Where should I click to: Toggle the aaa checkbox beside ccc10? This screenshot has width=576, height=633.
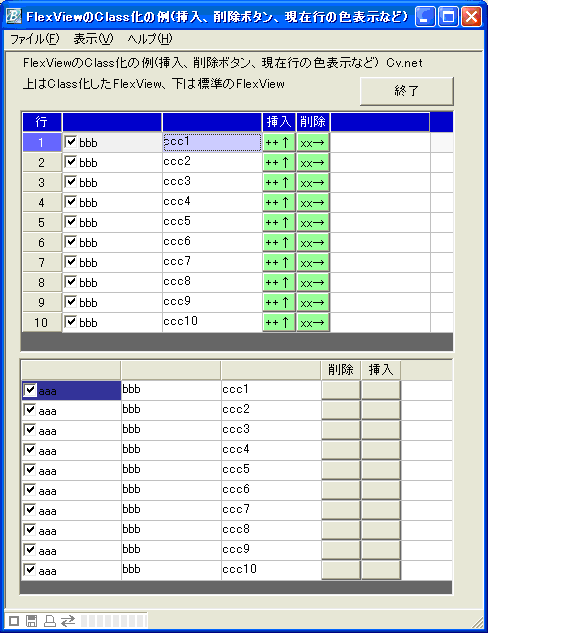coord(30,570)
